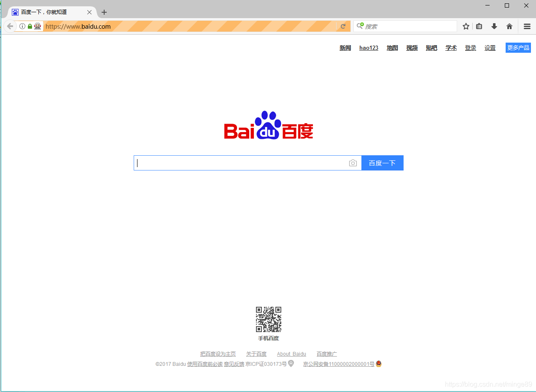Maximize the browser window
Viewport: 536px width, 392px height.
pos(507,5)
